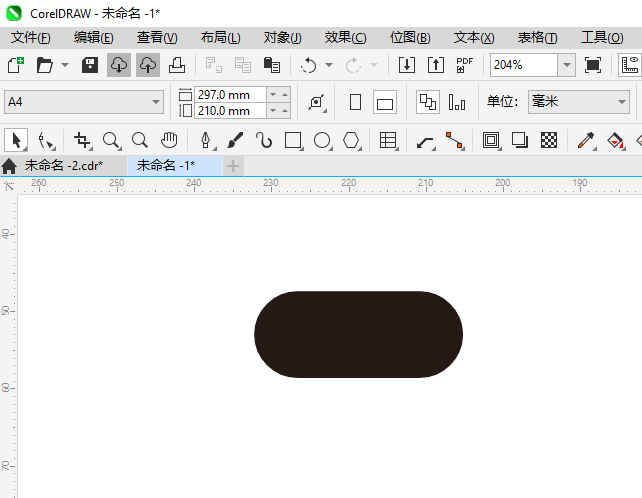642x498 pixels.
Task: Select the Connector tool with orange nodes
Action: [x=454, y=140]
